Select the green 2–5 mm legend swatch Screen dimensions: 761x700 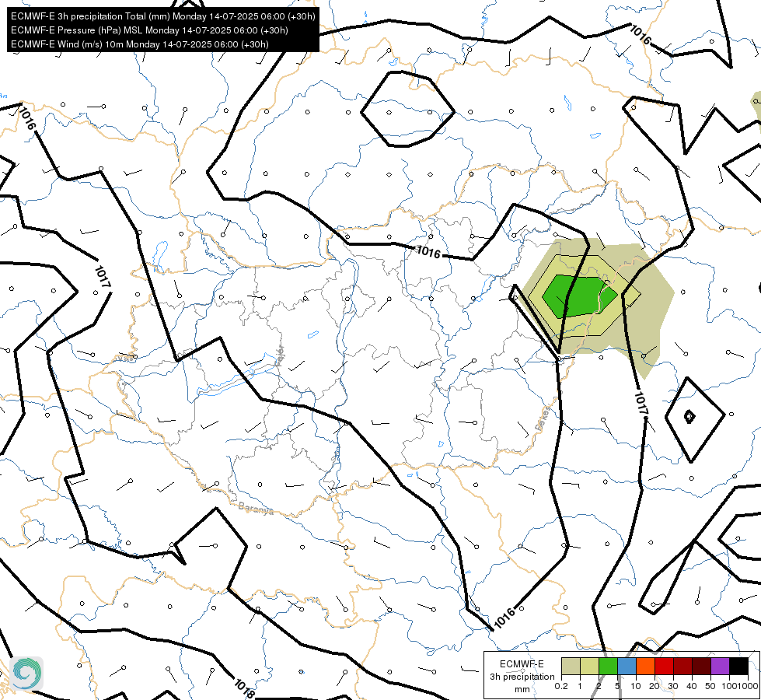pos(608,666)
